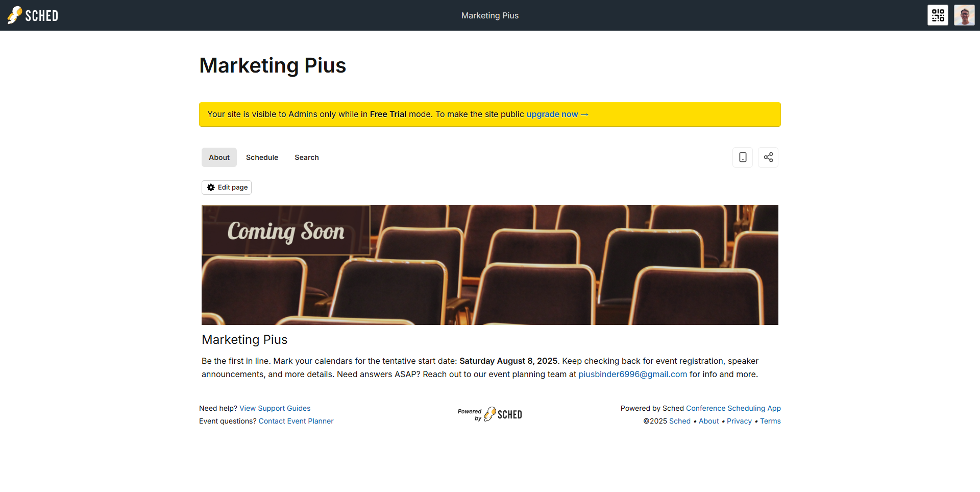Image resolution: width=980 pixels, height=492 pixels.
Task: Click the Powered by Sched footer logo
Action: [x=490, y=414]
